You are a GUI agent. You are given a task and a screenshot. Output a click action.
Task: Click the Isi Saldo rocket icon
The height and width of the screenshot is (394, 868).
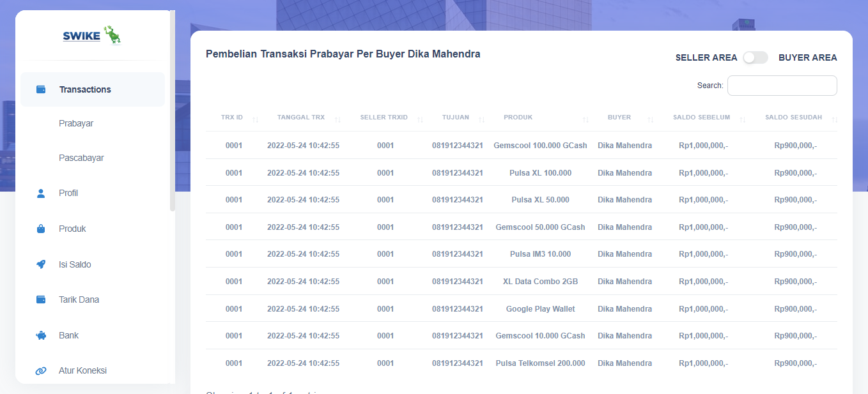pyautogui.click(x=41, y=264)
